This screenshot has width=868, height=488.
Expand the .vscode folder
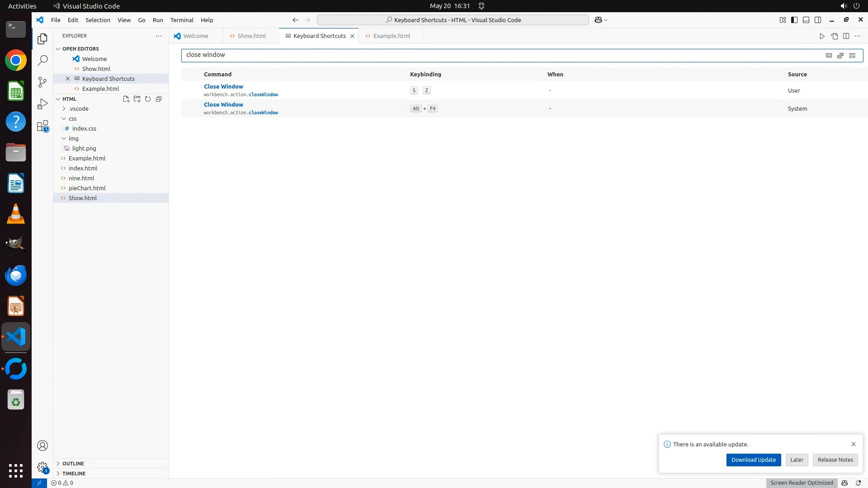tap(78, 108)
